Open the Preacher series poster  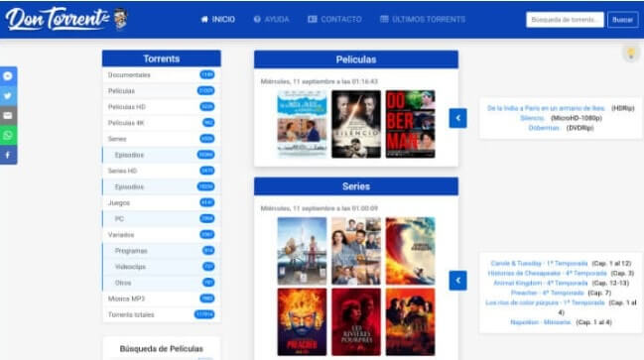pos(302,322)
